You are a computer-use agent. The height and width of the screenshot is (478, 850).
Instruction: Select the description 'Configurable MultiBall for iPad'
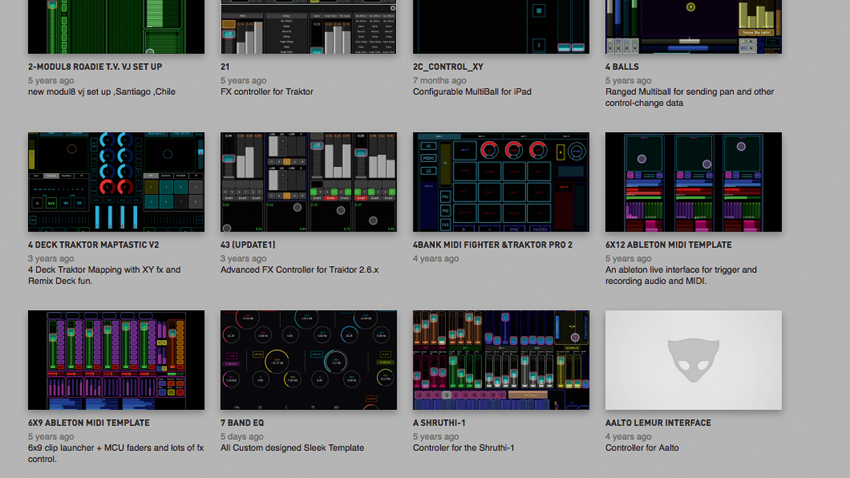pos(472,92)
